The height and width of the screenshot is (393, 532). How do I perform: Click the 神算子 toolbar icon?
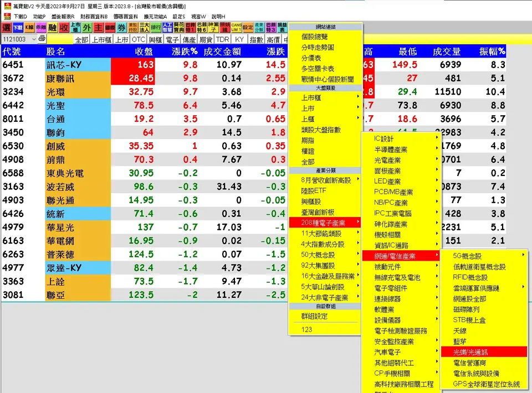click(x=214, y=28)
